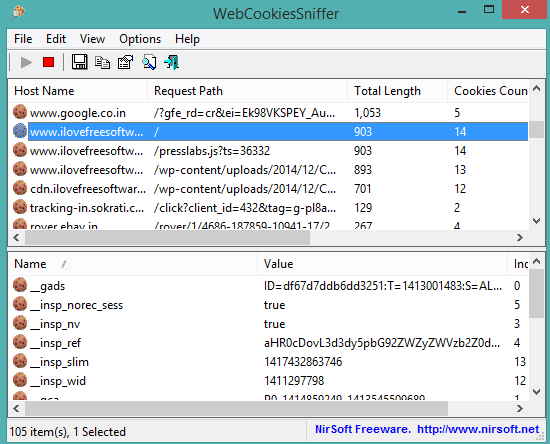Copy selected items using the toolbar icon
Screen dimensions: 550x444
click(x=102, y=62)
